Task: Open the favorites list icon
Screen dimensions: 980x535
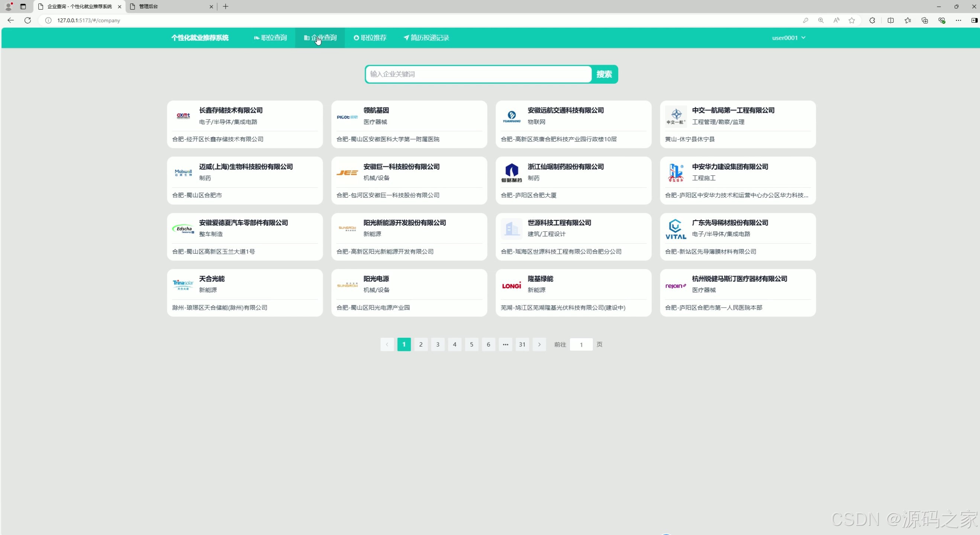Action: click(908, 20)
